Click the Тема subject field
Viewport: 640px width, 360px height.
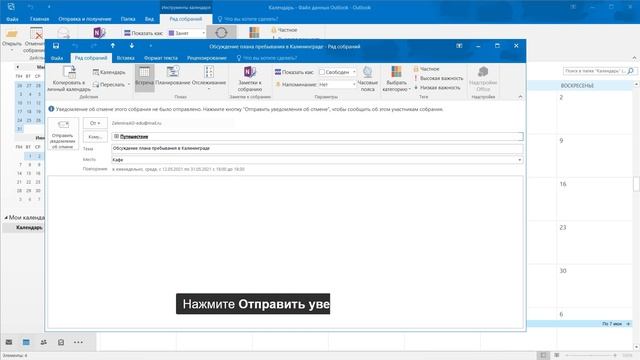(317, 148)
